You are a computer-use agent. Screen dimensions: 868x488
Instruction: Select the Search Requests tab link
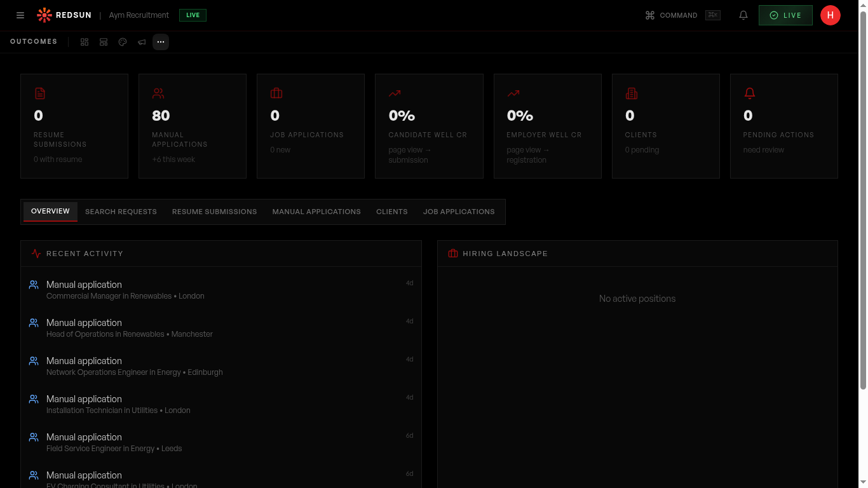[121, 212]
